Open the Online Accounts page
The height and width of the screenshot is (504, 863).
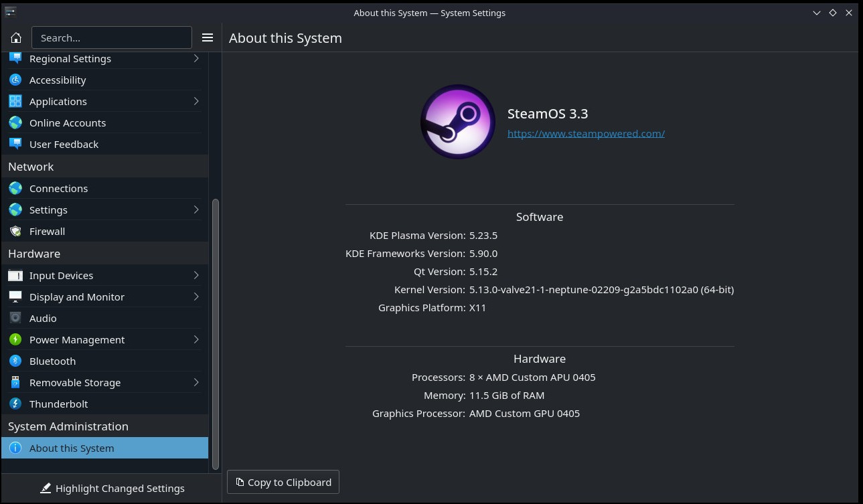(104, 122)
